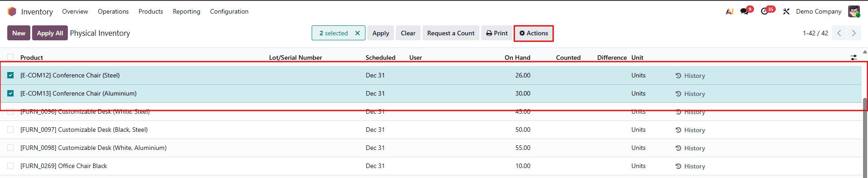This screenshot has height=178, width=868.
Task: Open History for Customizable Desk (White, Aluminium)
Action: [x=690, y=148]
